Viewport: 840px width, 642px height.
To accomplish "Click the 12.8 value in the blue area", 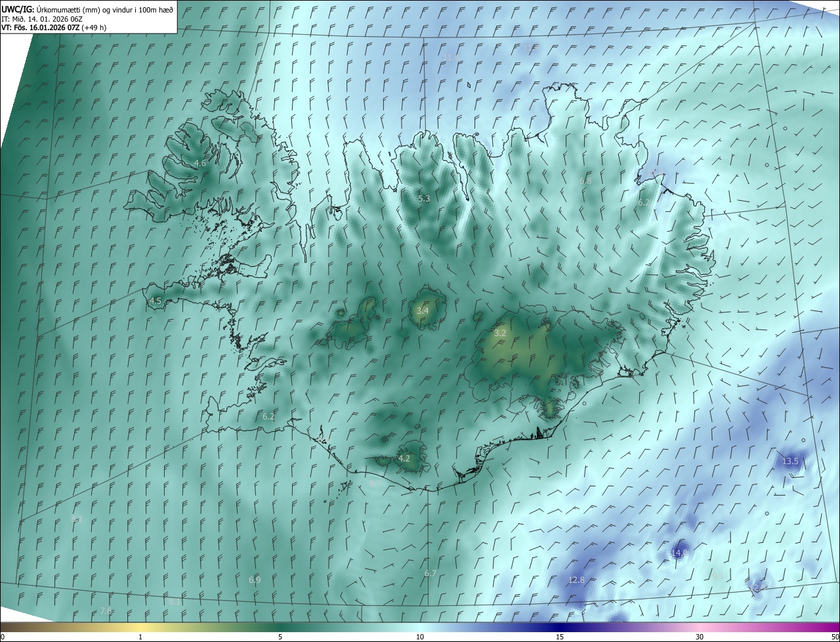I will pyautogui.click(x=576, y=580).
